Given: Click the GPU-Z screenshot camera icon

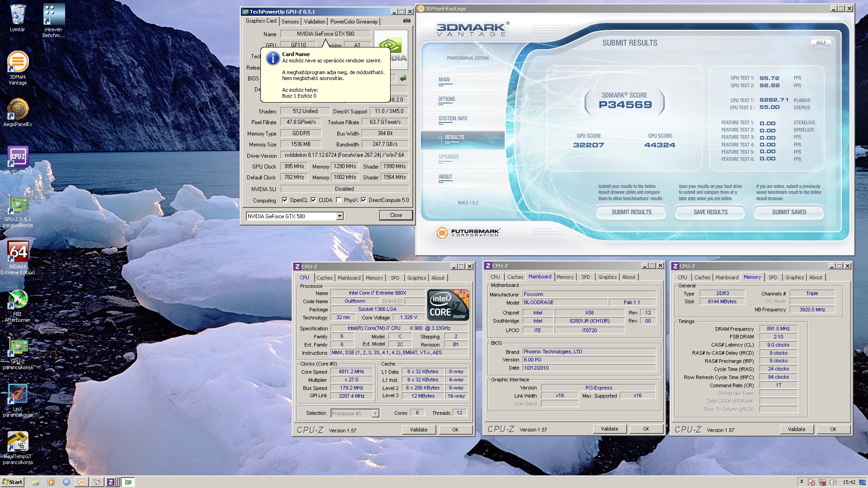Looking at the screenshot, I should click(407, 21).
